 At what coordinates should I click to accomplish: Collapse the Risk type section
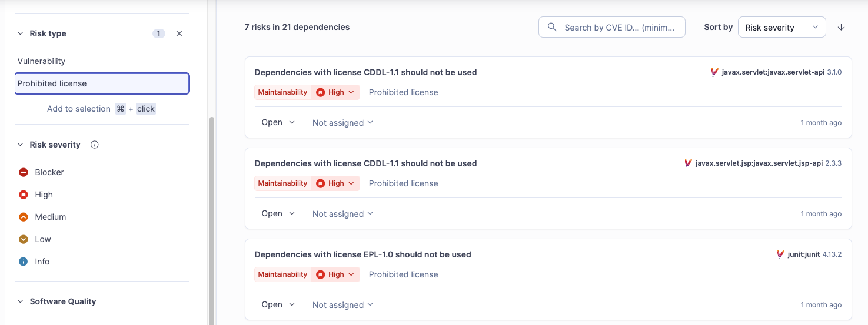[21, 33]
